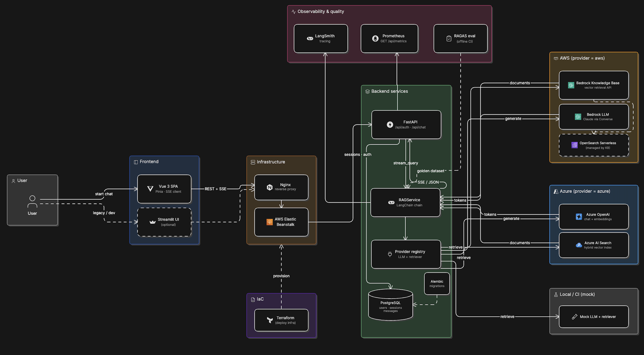This screenshot has height=355, width=644.
Task: Click the 'SSE / JSON' edge label
Action: [x=428, y=182]
